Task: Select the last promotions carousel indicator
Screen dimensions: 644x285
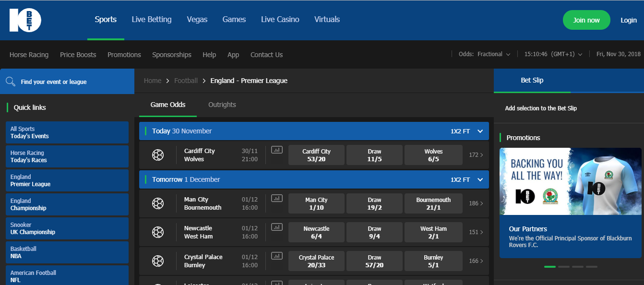Action: tap(592, 266)
